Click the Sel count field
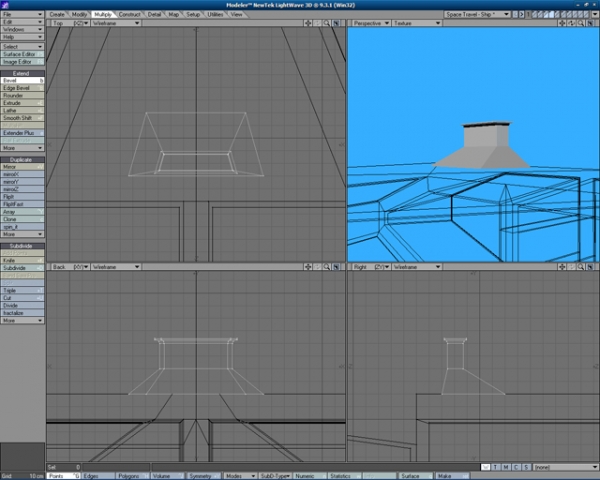 pyautogui.click(x=64, y=467)
